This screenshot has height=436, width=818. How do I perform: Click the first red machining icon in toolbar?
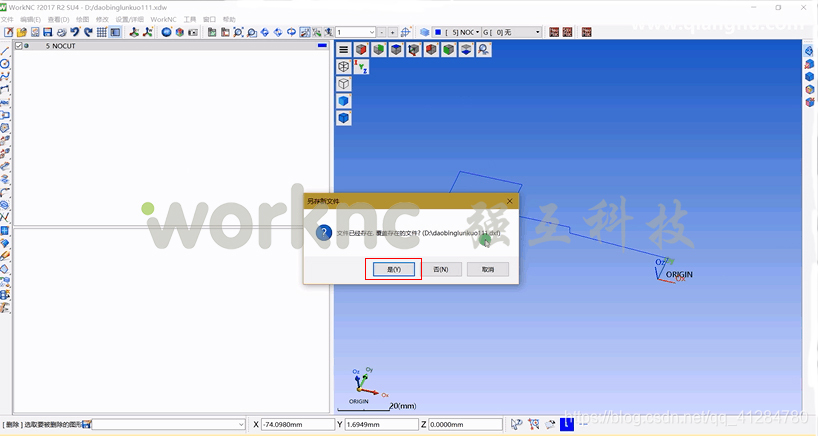554,32
